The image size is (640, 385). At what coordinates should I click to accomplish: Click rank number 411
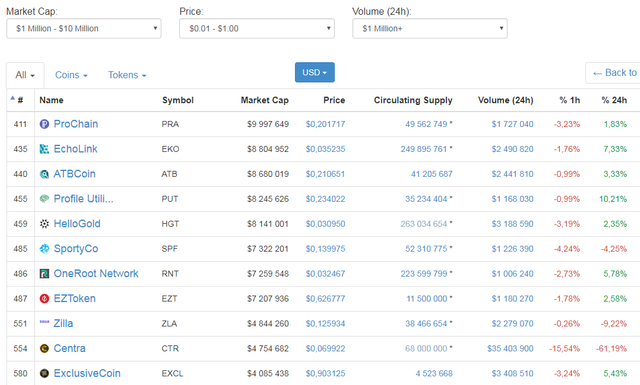click(x=20, y=124)
